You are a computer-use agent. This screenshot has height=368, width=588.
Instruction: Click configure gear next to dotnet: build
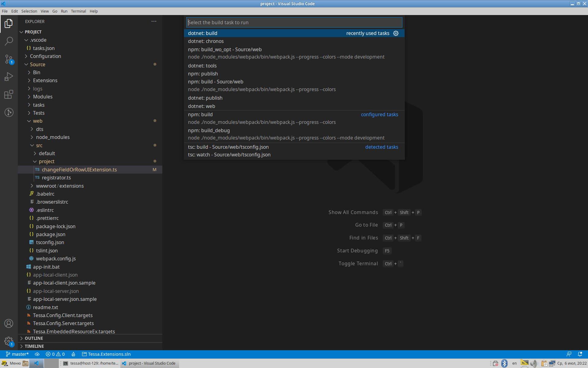click(x=396, y=33)
